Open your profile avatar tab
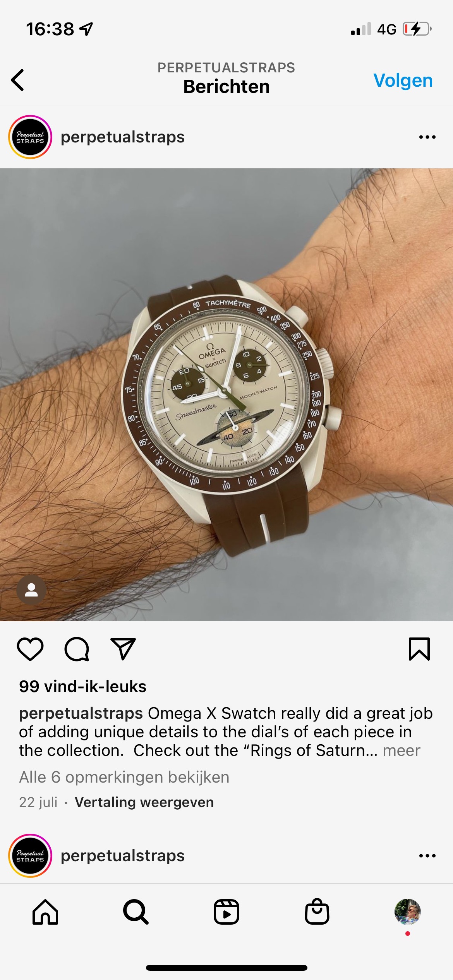 [x=408, y=911]
